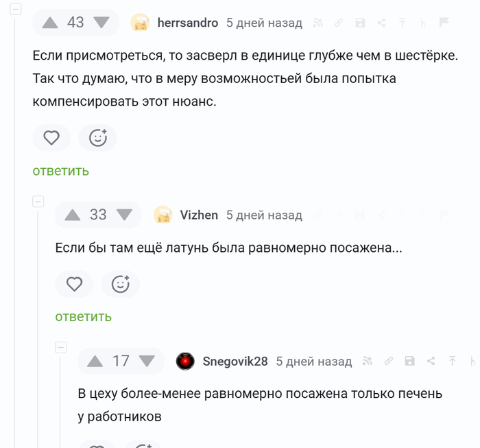The image size is (480, 448).
Task: Click 'ответить' under Vizhen's comment
Action: (x=83, y=316)
